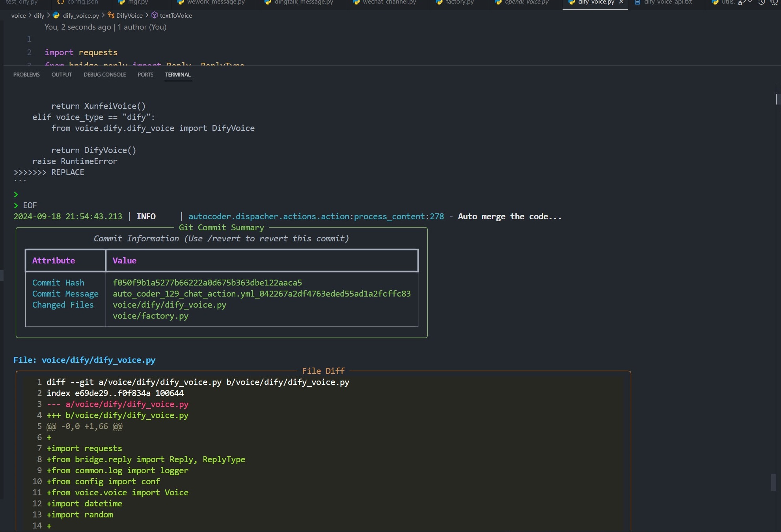This screenshot has height=532, width=781.
Task: Close the dify_voice.py editor tab
Action: pyautogui.click(x=621, y=2)
